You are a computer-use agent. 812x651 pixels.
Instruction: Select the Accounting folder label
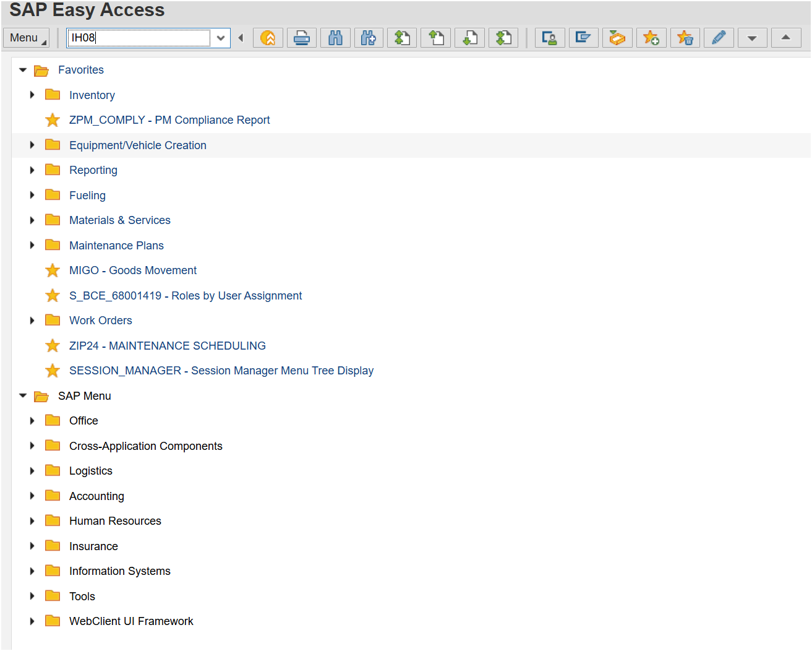[x=96, y=496]
